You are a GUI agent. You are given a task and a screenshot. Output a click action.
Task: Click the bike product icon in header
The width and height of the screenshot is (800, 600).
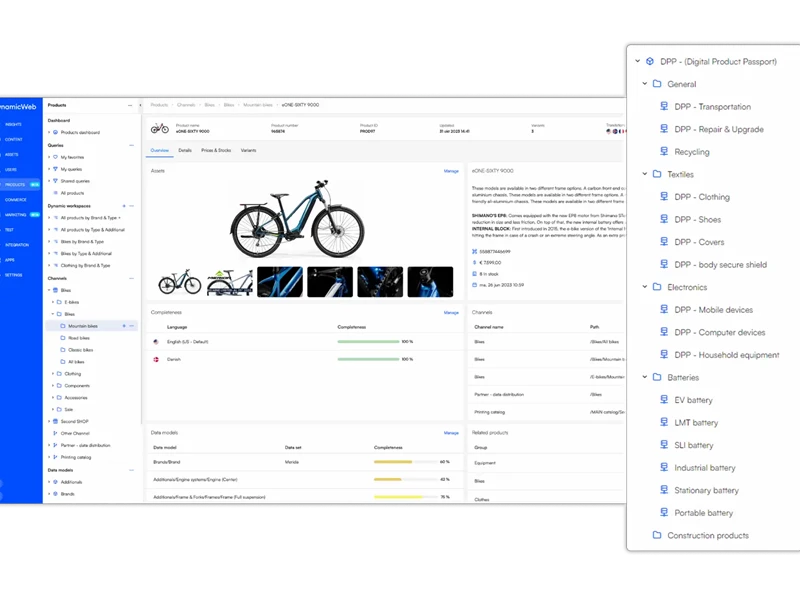click(160, 128)
